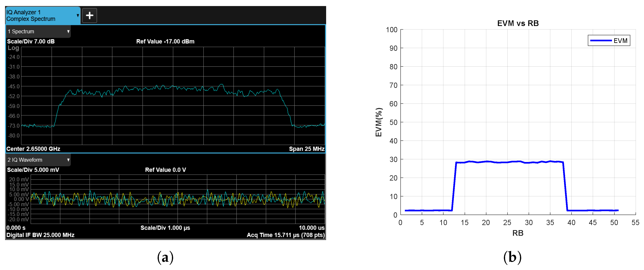Click the RB x-axis label
The width and height of the screenshot is (644, 270).
tap(518, 233)
